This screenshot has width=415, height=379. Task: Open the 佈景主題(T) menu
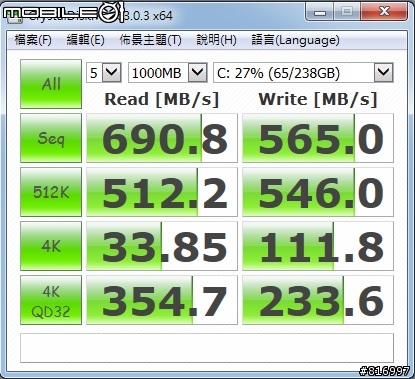coord(150,40)
